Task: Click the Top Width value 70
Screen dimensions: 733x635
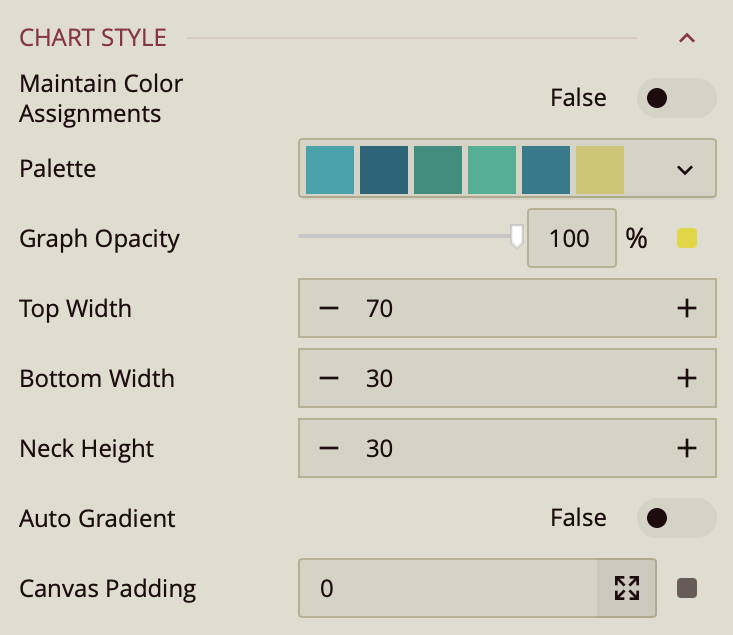Action: [380, 309]
